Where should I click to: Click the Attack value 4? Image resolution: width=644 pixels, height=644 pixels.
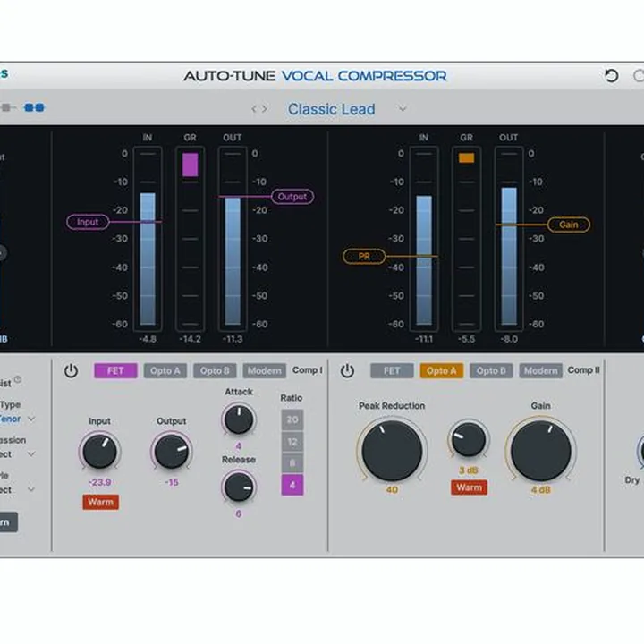239,446
